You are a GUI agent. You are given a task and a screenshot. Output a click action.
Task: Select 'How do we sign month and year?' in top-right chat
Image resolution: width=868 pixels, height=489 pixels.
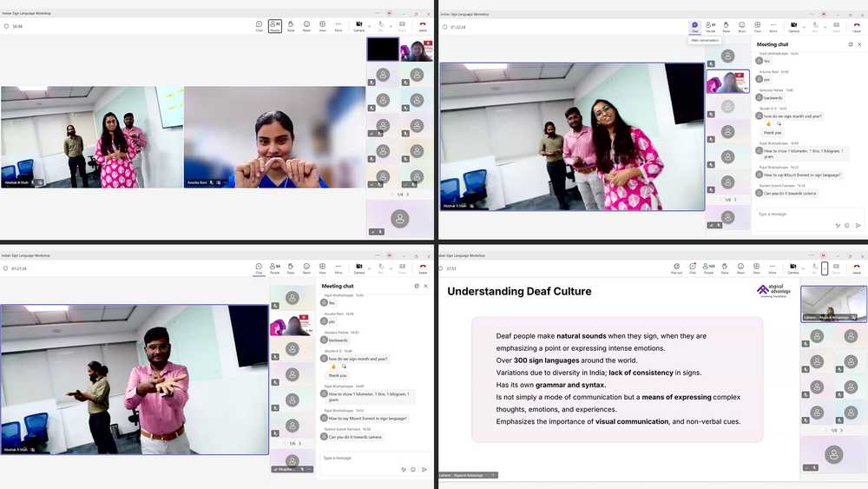click(792, 116)
